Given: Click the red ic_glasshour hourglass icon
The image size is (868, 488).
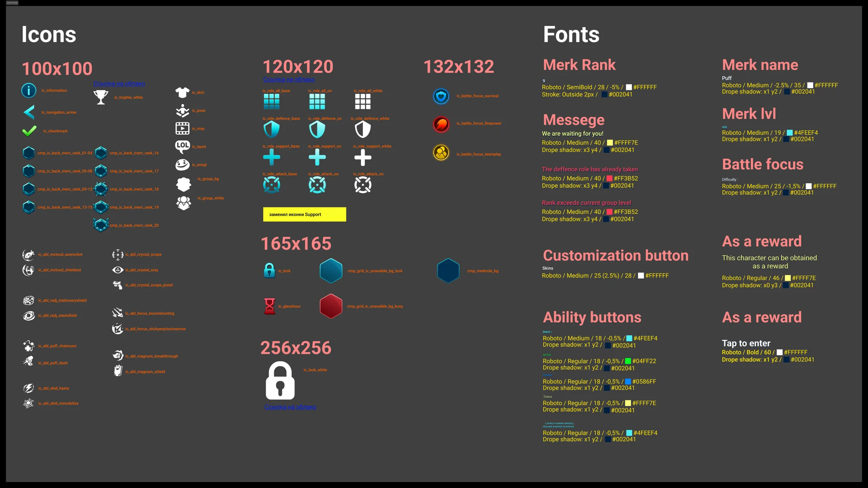Looking at the screenshot, I should pos(270,306).
